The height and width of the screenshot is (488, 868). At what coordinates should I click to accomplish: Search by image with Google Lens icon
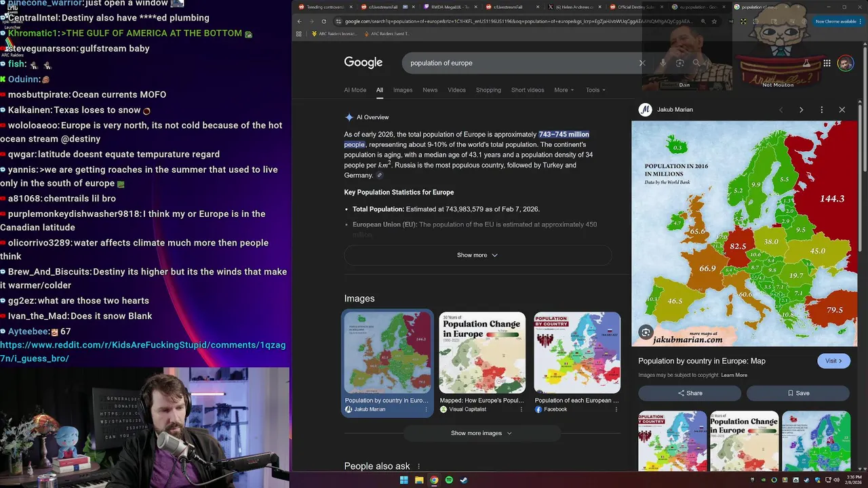point(679,63)
